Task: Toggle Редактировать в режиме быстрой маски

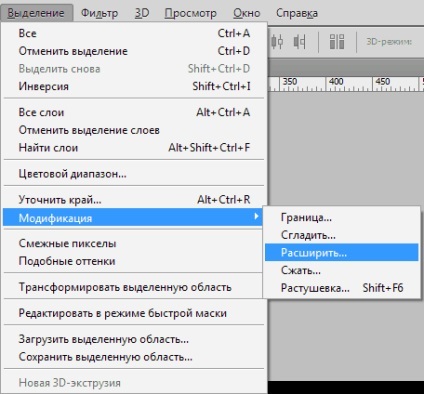Action: 134,313
